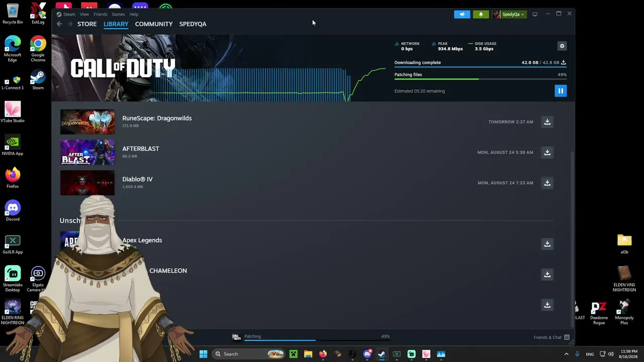The height and width of the screenshot is (362, 644).
Task: Open Elgato Camera Hub shortcut
Action: click(x=38, y=279)
